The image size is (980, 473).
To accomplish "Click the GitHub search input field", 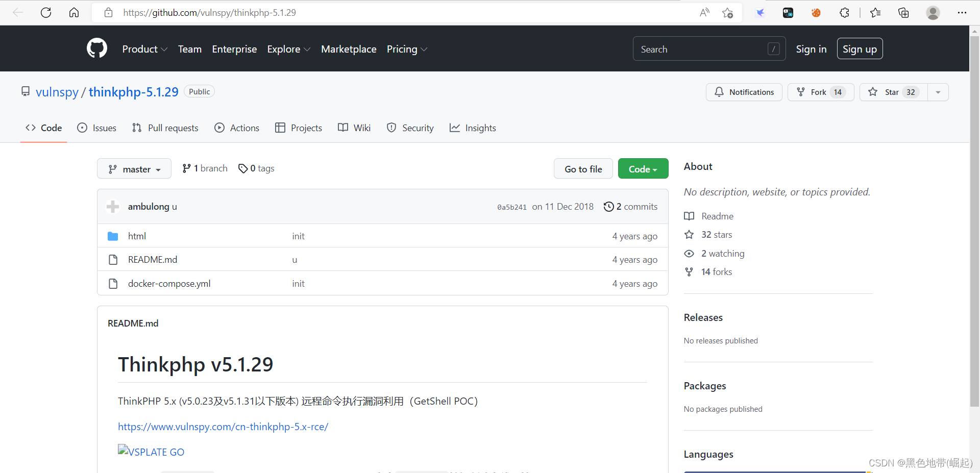I will coord(704,48).
